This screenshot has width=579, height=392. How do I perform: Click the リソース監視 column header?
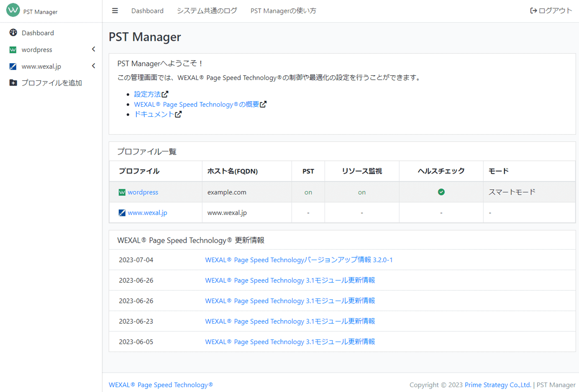[362, 171]
